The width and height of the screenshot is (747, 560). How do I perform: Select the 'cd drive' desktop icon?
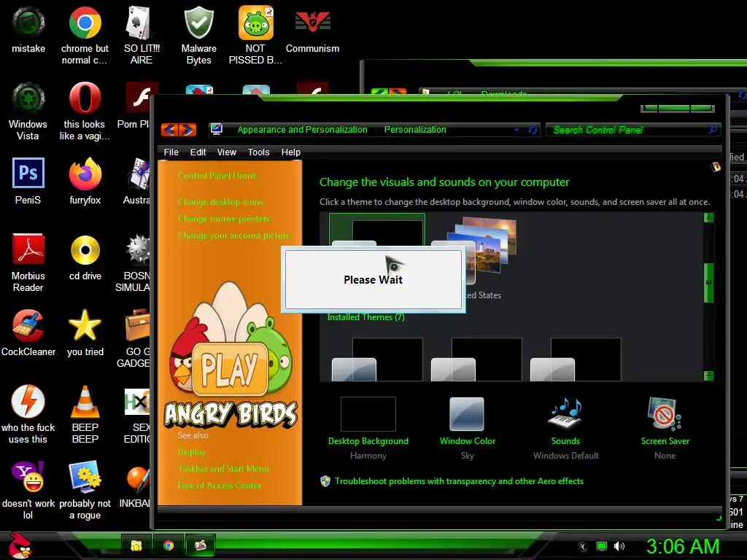[x=85, y=257]
